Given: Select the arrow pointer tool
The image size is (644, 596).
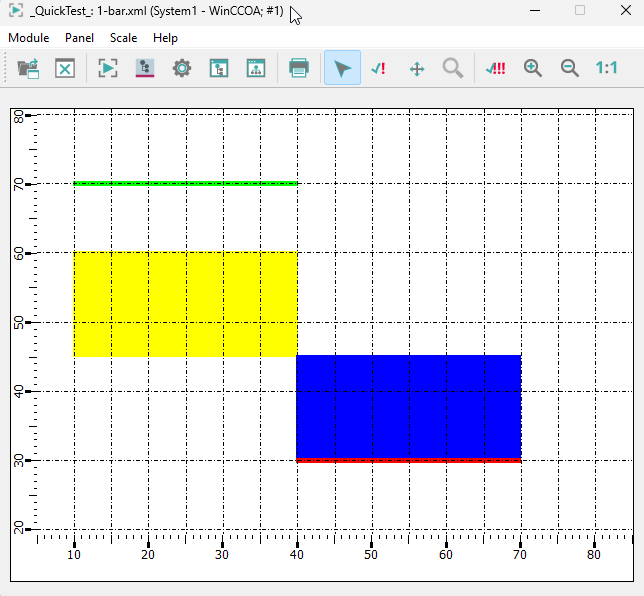Looking at the screenshot, I should (342, 68).
